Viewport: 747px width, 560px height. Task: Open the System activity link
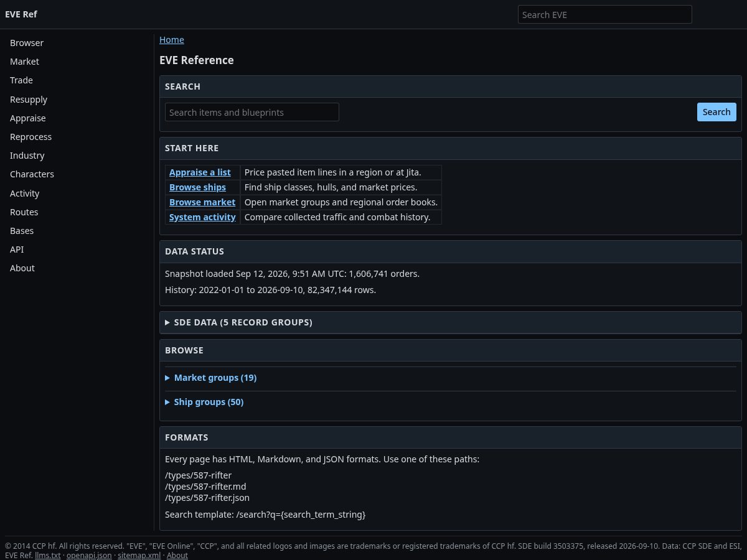[202, 217]
